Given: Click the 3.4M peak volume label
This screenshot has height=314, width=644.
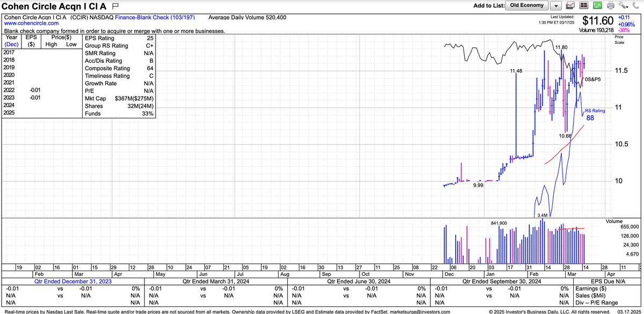Looking at the screenshot, I should (x=543, y=215).
